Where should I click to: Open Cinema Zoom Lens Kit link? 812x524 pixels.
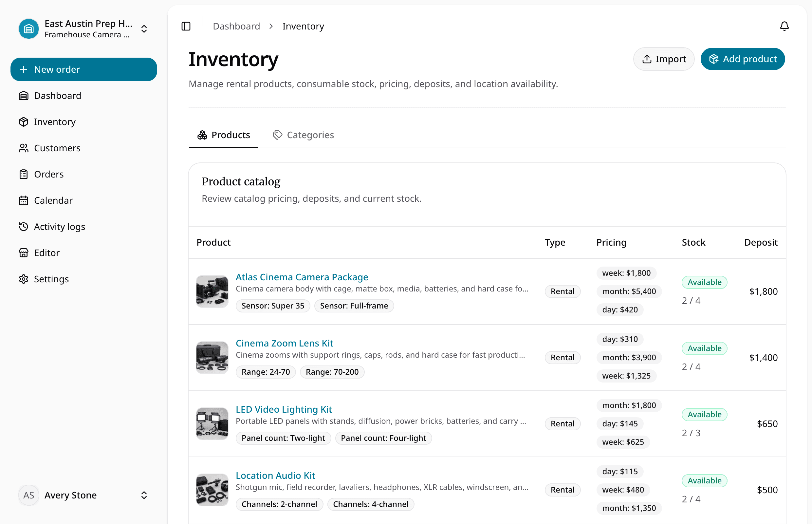pos(285,343)
